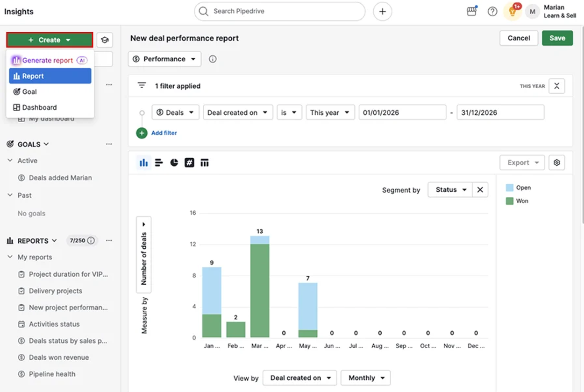Open the marketplace icon in header
The height and width of the screenshot is (392, 584).
(472, 11)
